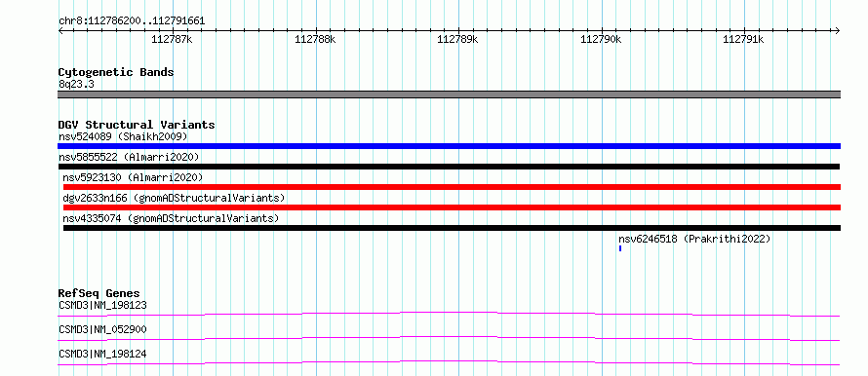Click the CSMD3|NM_198123 transcript label
Viewport: 868px width, 376px height.
coord(102,305)
